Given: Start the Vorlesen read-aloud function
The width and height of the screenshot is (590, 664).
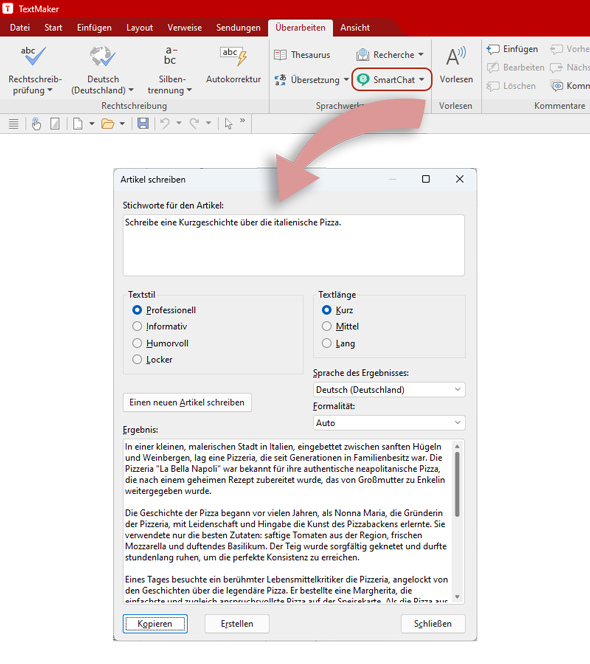Looking at the screenshot, I should (x=456, y=65).
